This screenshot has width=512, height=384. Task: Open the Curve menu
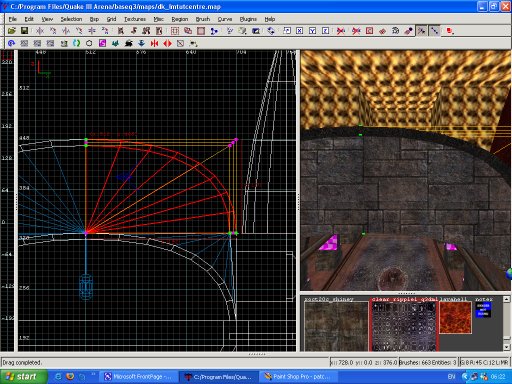tap(225, 19)
